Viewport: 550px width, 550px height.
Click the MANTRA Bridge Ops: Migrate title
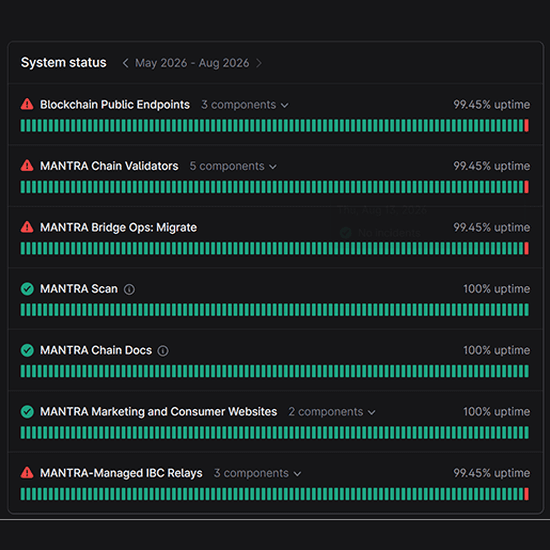(x=118, y=227)
